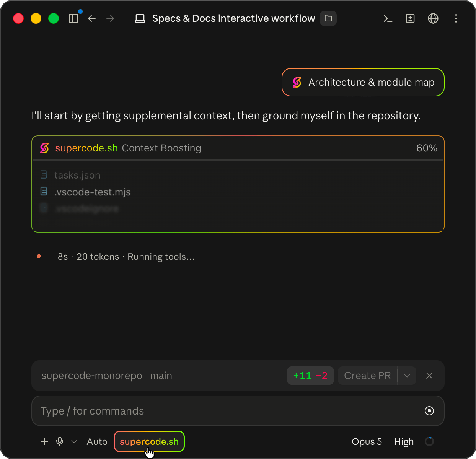
Task: Open the folder icon next to title
Action: click(x=328, y=18)
